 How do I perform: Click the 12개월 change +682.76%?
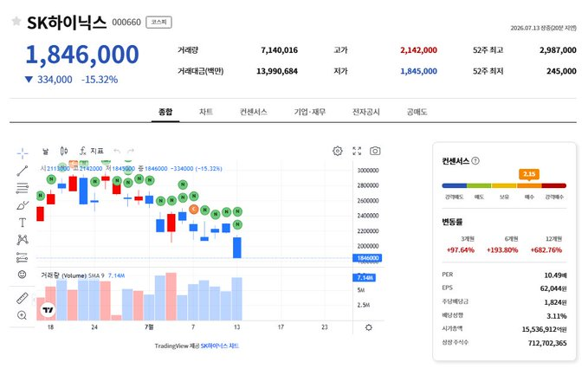(x=546, y=249)
